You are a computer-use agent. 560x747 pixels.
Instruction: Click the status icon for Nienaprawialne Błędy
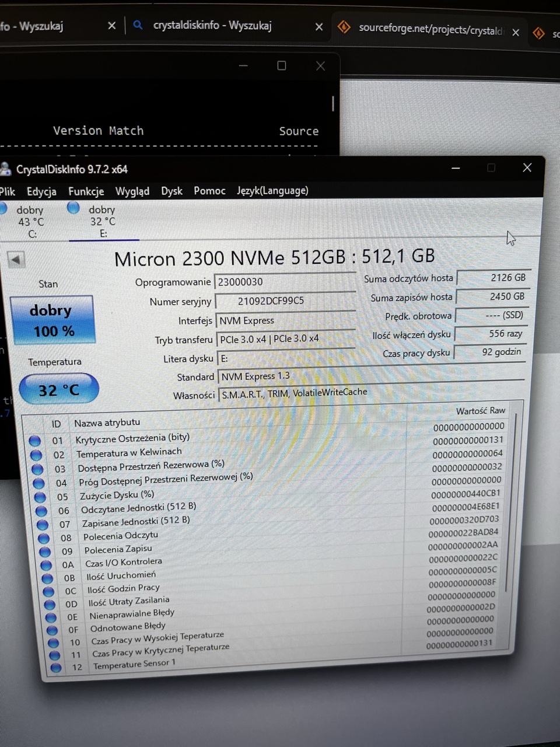[51, 617]
